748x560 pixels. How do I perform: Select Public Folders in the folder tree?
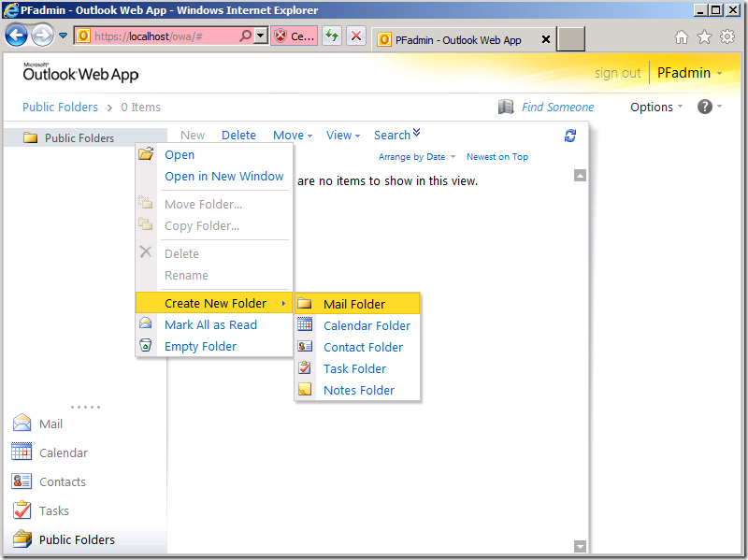point(85,137)
